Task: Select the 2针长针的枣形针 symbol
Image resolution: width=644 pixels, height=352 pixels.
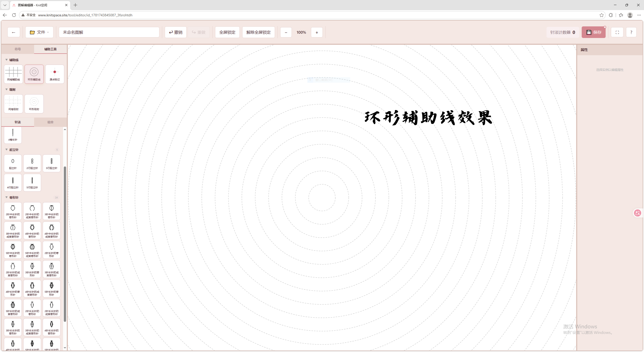Action: 52,250
